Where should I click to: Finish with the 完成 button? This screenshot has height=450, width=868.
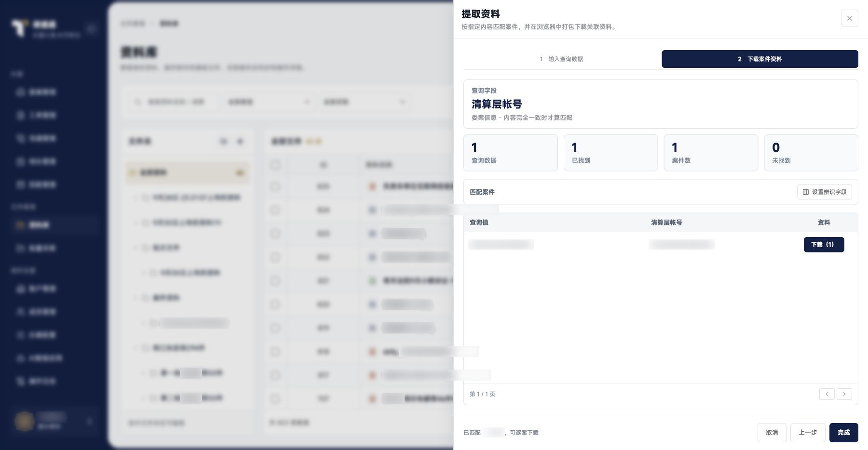(x=843, y=433)
